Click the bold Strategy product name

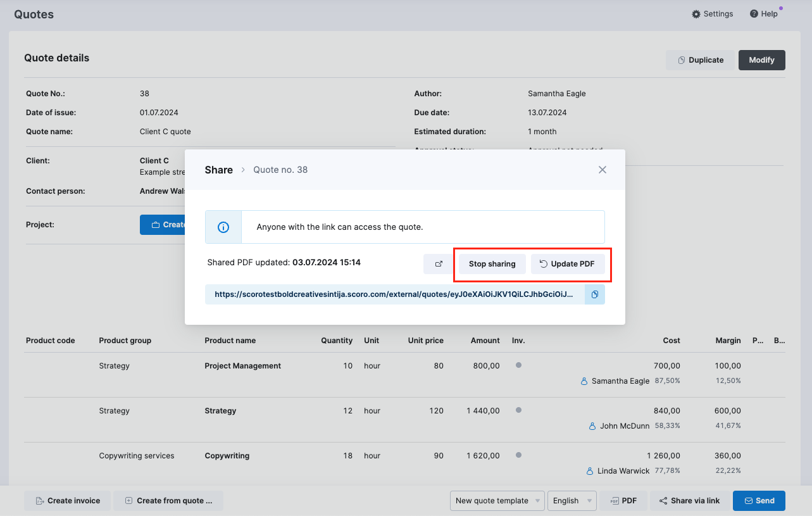220,411
